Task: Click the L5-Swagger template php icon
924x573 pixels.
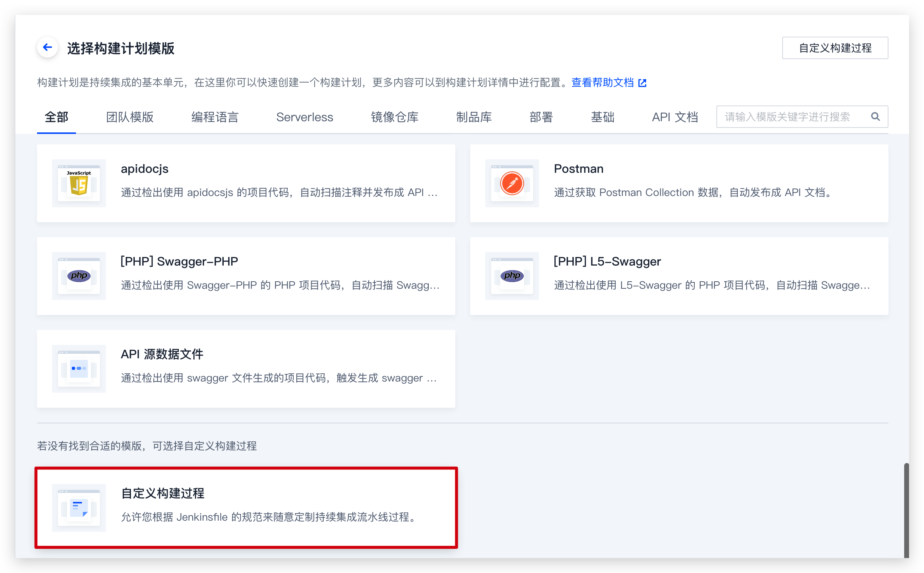Action: pos(512,276)
